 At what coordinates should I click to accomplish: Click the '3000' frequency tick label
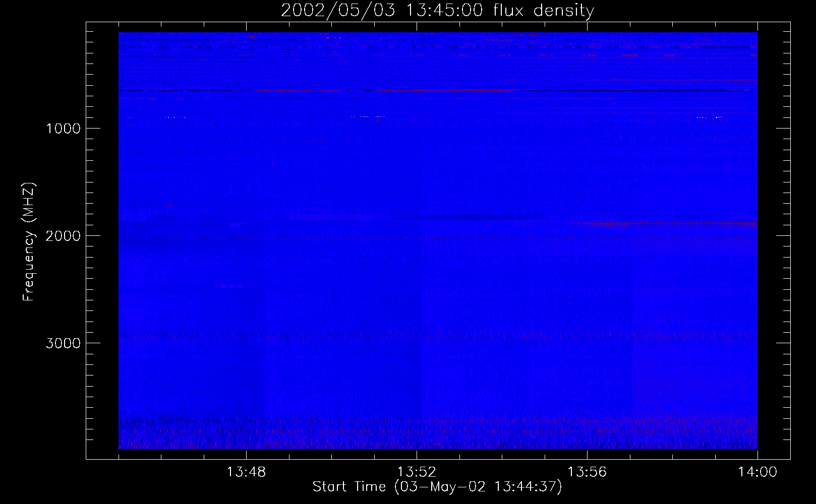point(63,343)
